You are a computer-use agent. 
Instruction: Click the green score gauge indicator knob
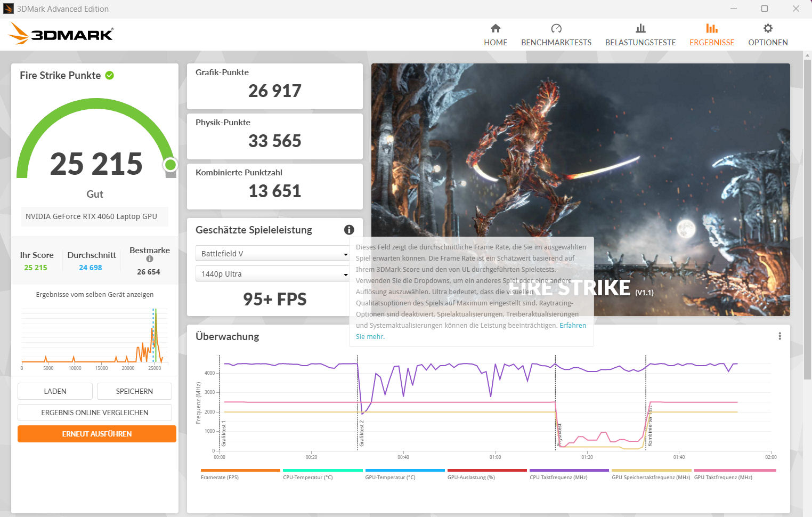point(170,164)
